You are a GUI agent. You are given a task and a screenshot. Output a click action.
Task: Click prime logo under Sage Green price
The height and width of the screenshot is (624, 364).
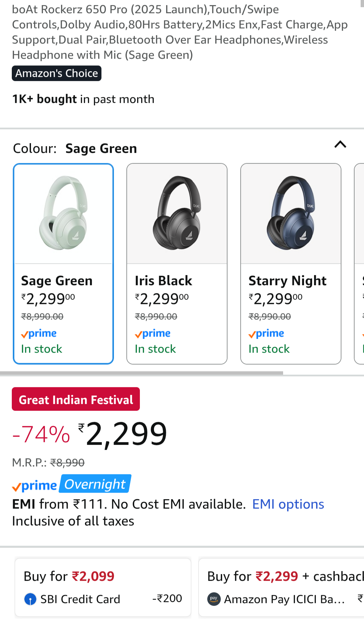point(39,334)
